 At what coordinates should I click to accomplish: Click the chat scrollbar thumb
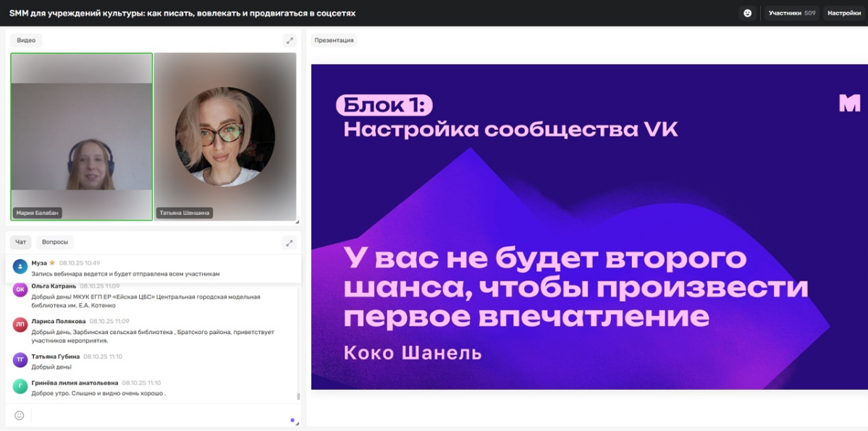(298, 396)
